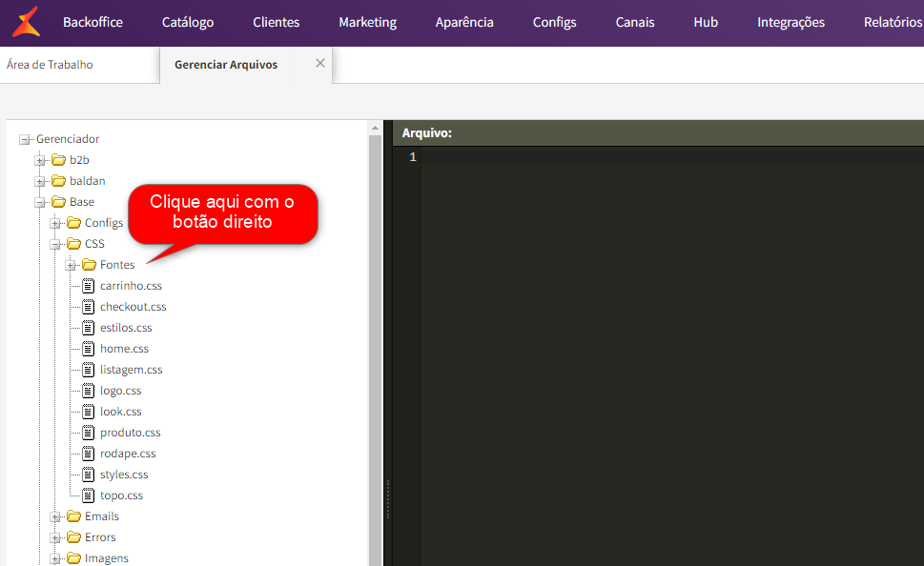The height and width of the screenshot is (566, 924).
Task: Close the Gerenciar Arquivos tab
Action: click(320, 63)
